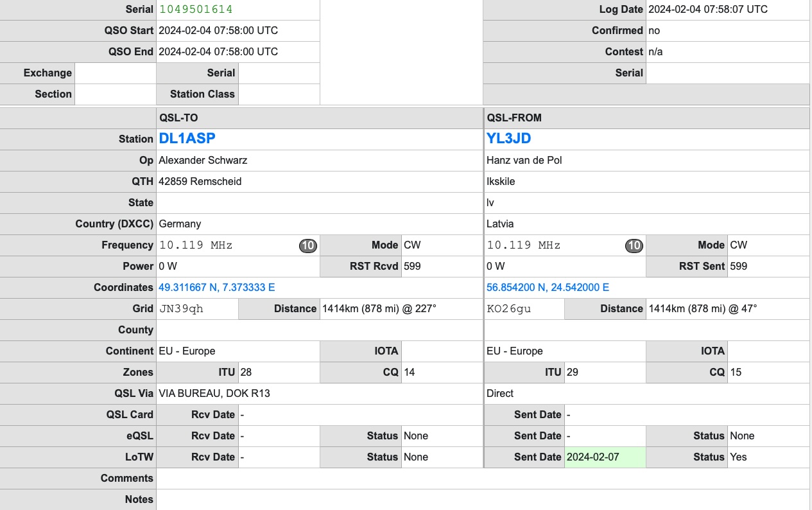Open coordinates link 49.311667 N, 7.373333 E
This screenshot has width=812, height=510.
(216, 287)
